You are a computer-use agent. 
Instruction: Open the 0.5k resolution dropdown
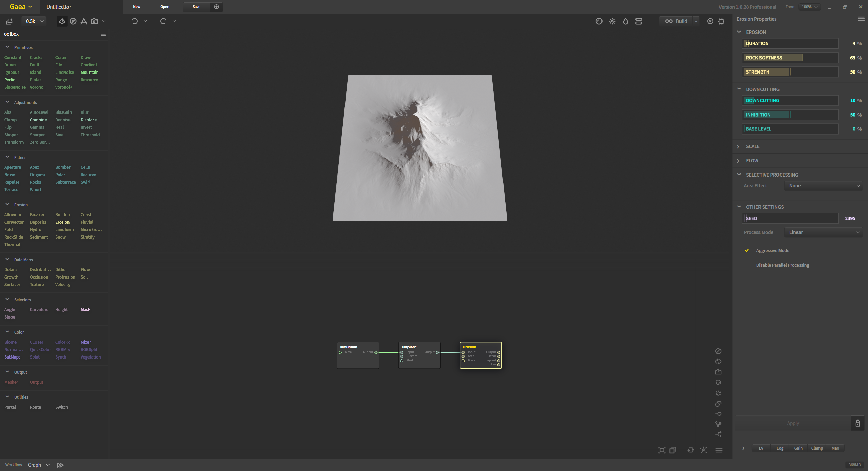point(35,21)
